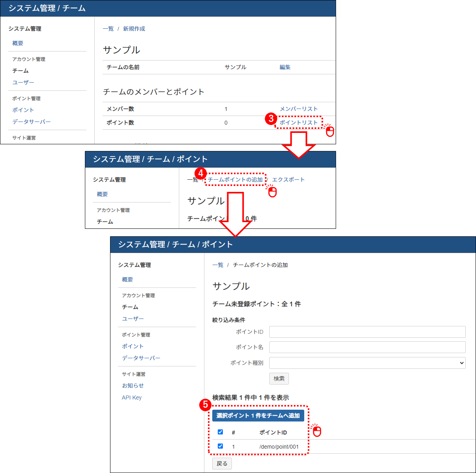Image resolution: width=476 pixels, height=473 pixels.
Task: Click 選択ポイント 1 件をチームへ追加 button
Action: (x=258, y=416)
